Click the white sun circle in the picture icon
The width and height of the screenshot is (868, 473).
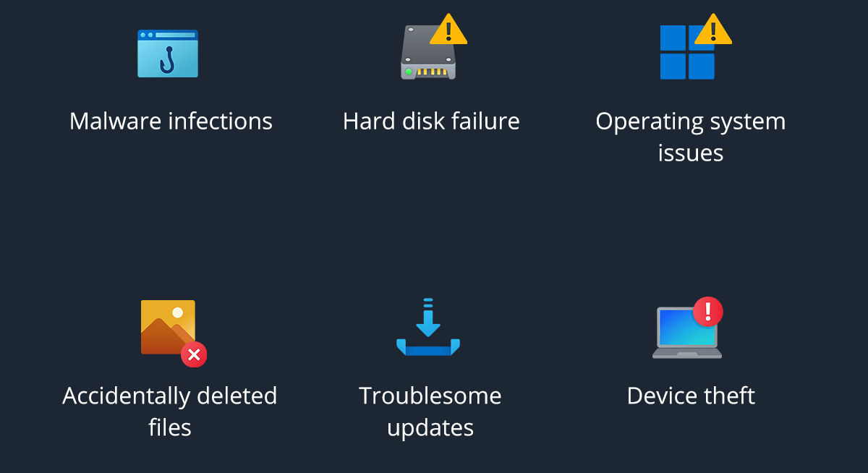pos(178,312)
